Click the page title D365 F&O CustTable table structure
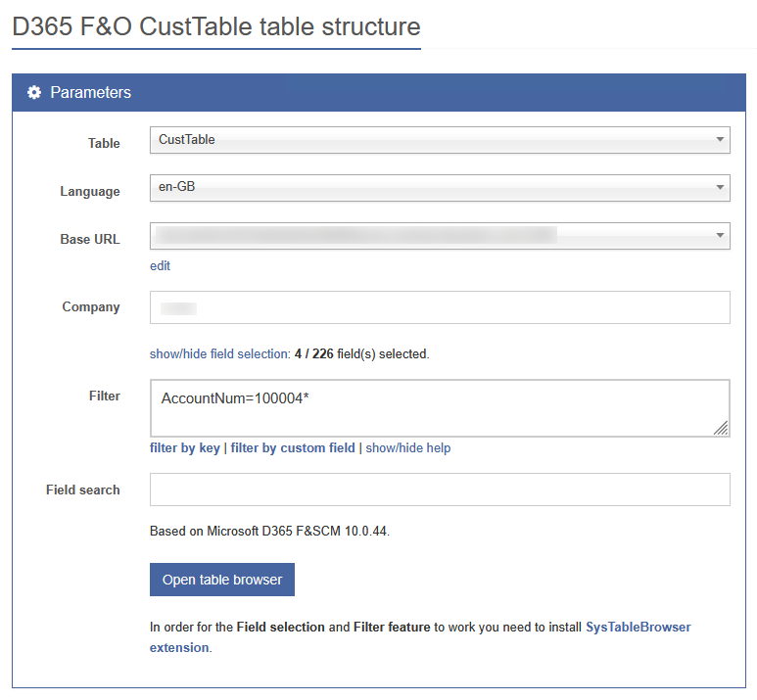 [216, 26]
